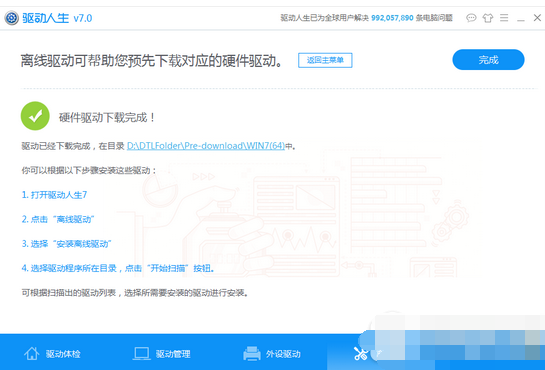This screenshot has height=370, width=545.
Task: Switch to 驱动体检 tab
Action: click(x=52, y=354)
